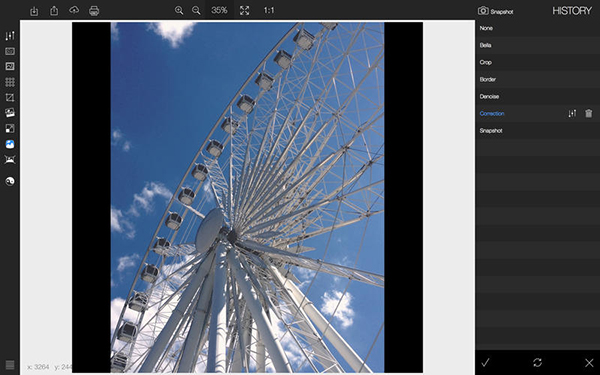Open the distortion tool icon
600x375 pixels.
click(x=10, y=160)
